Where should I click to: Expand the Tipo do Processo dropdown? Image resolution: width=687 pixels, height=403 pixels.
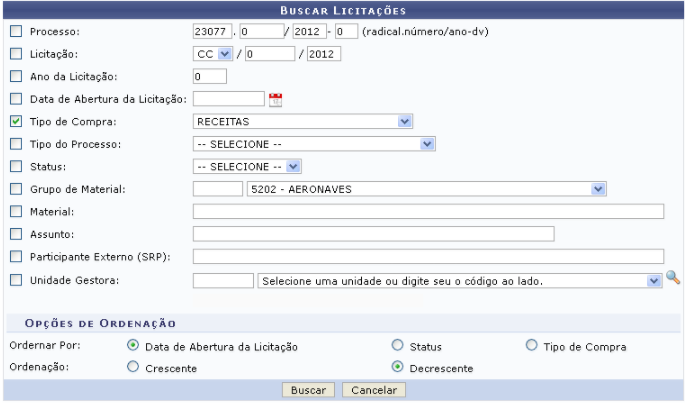click(x=314, y=144)
